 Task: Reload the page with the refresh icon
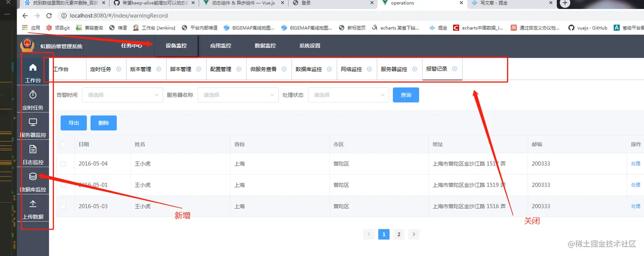click(x=49, y=16)
